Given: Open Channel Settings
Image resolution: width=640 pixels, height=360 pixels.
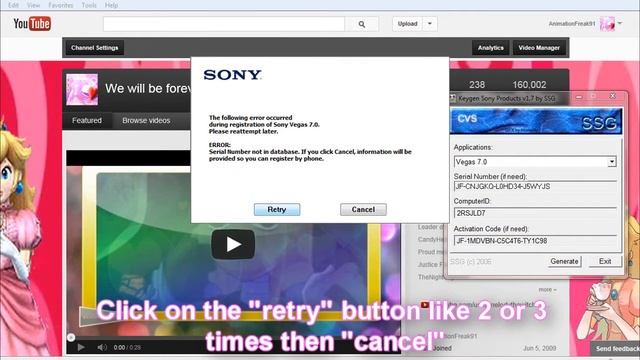Looking at the screenshot, I should (94, 48).
